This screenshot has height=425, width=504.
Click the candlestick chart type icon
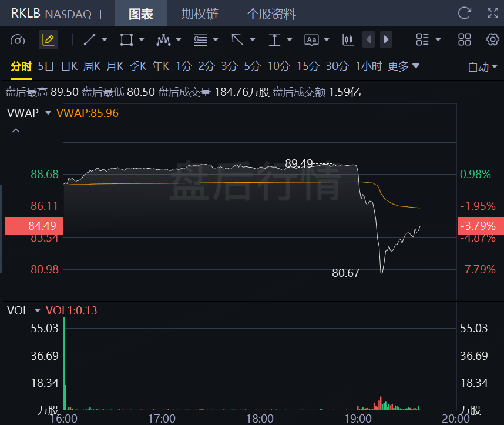[x=348, y=40]
